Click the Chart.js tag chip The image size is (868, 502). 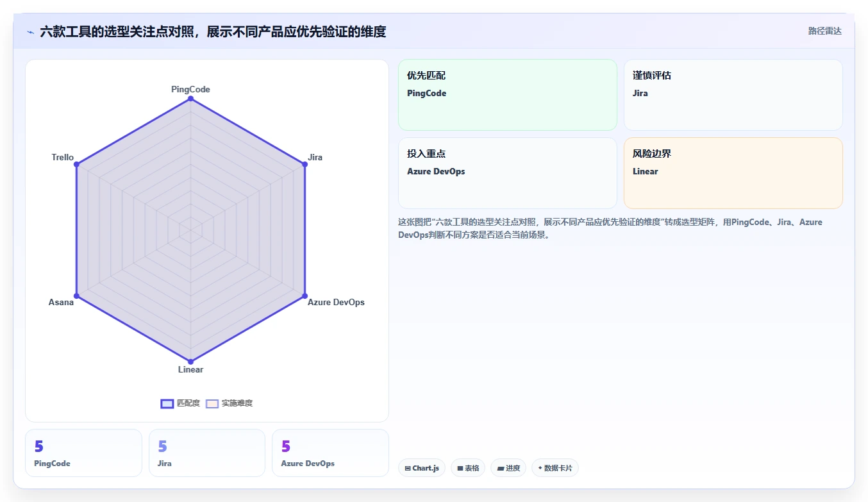tap(421, 468)
